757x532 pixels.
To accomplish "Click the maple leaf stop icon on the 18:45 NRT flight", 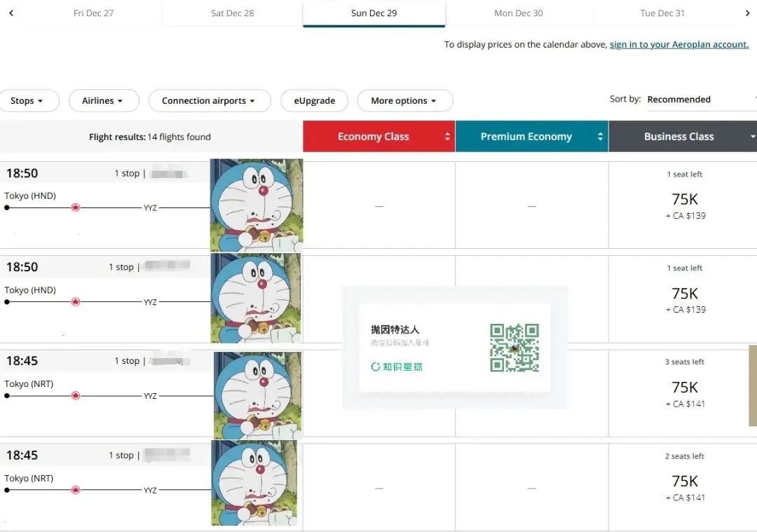I will 75,395.
